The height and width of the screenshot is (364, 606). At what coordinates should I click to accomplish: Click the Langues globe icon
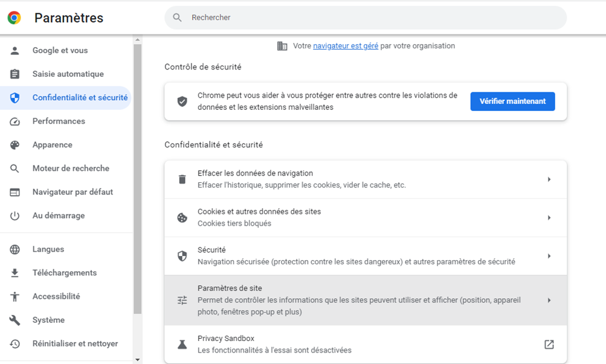pyautogui.click(x=15, y=249)
